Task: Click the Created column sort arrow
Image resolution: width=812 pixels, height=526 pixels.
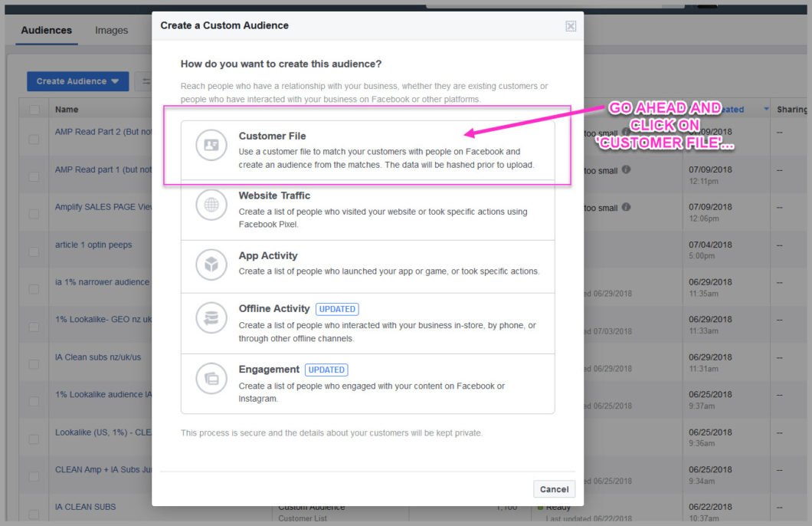Action: click(766, 109)
